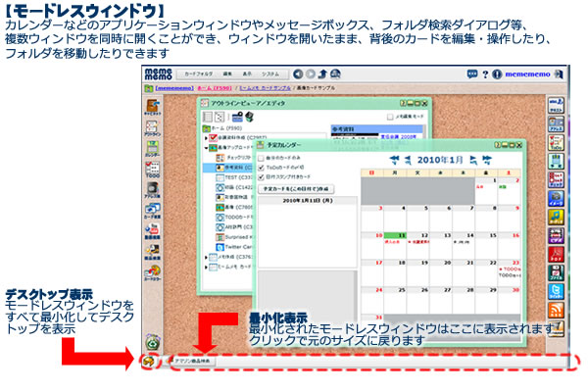Screen dimensions: 588x392
Task: Open the recycle bin icon on corkboard
Action: click(x=153, y=342)
